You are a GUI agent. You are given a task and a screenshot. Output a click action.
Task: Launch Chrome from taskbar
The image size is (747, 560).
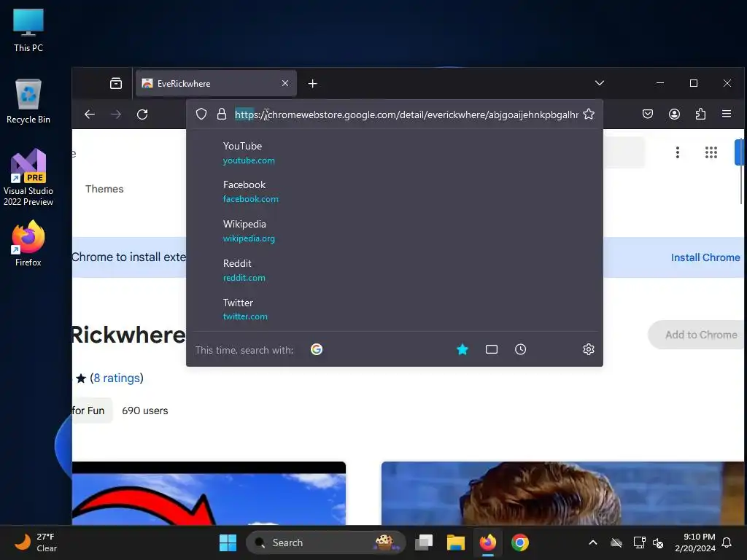(519, 542)
